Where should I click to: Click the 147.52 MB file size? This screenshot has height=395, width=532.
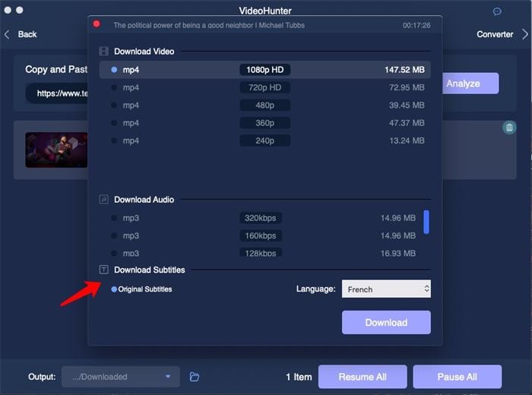404,70
